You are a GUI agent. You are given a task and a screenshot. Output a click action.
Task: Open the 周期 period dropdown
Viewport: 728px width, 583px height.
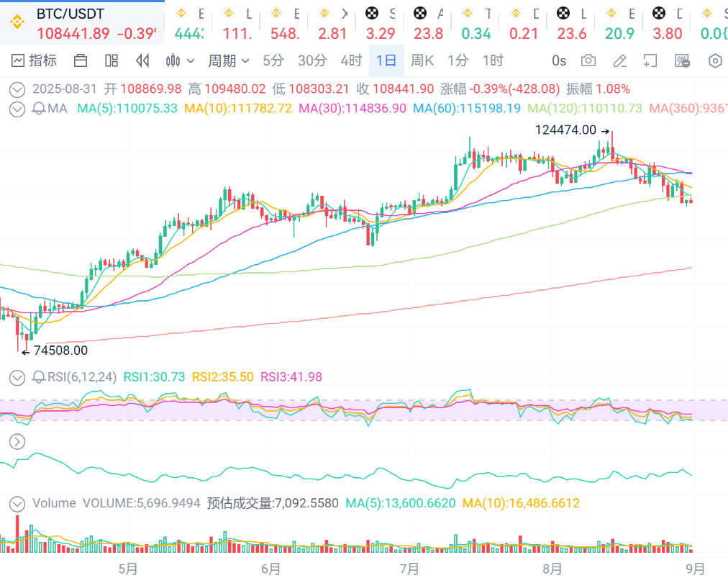[x=229, y=61]
